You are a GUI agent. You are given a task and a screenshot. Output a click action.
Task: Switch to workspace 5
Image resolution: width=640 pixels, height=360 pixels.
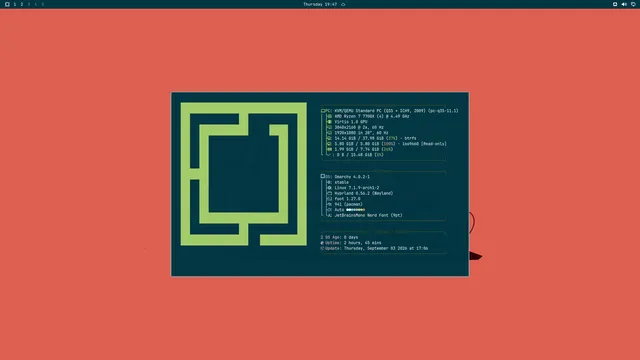click(42, 4)
